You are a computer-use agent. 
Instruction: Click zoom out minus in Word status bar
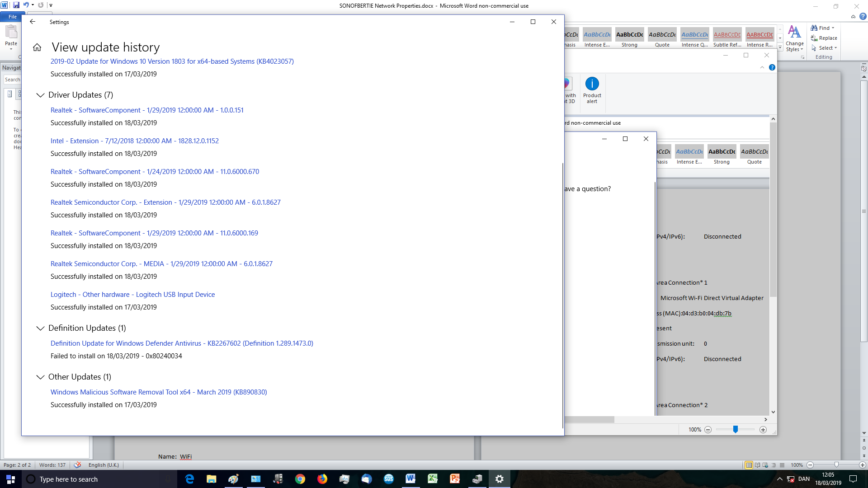tap(810, 465)
